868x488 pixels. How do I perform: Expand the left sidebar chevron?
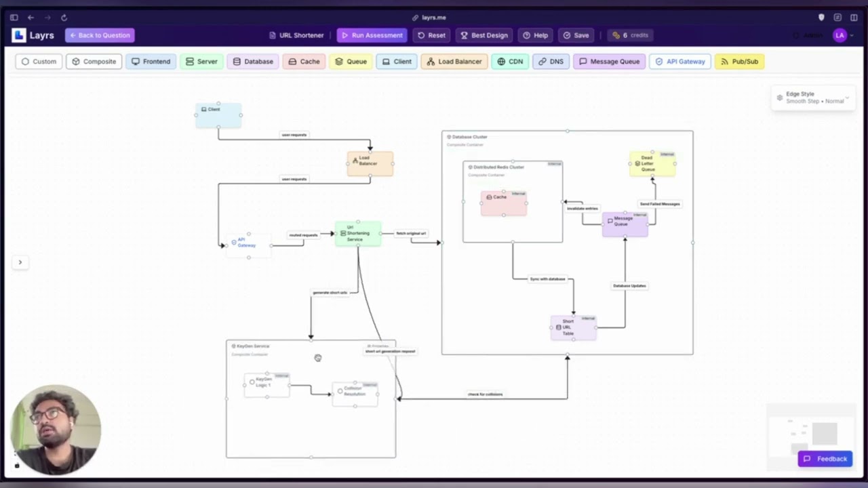pos(20,262)
